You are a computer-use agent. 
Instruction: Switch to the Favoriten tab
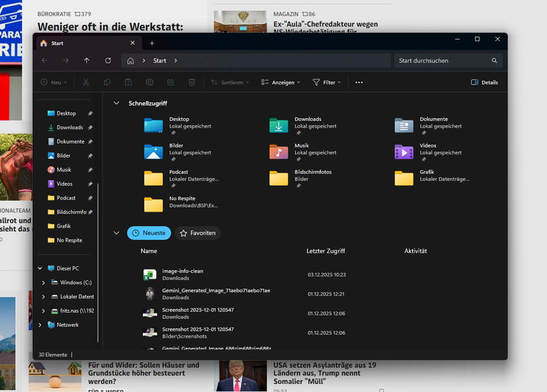[198, 233]
